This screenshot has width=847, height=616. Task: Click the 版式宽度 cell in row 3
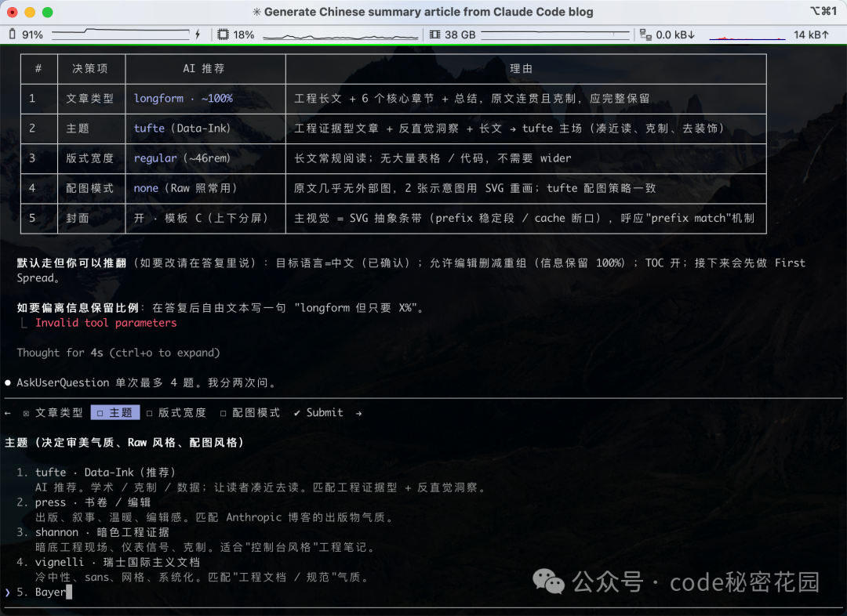point(90,158)
